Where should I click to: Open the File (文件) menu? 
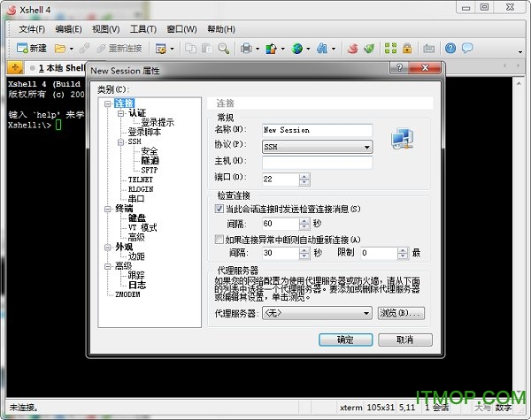pyautogui.click(x=32, y=29)
